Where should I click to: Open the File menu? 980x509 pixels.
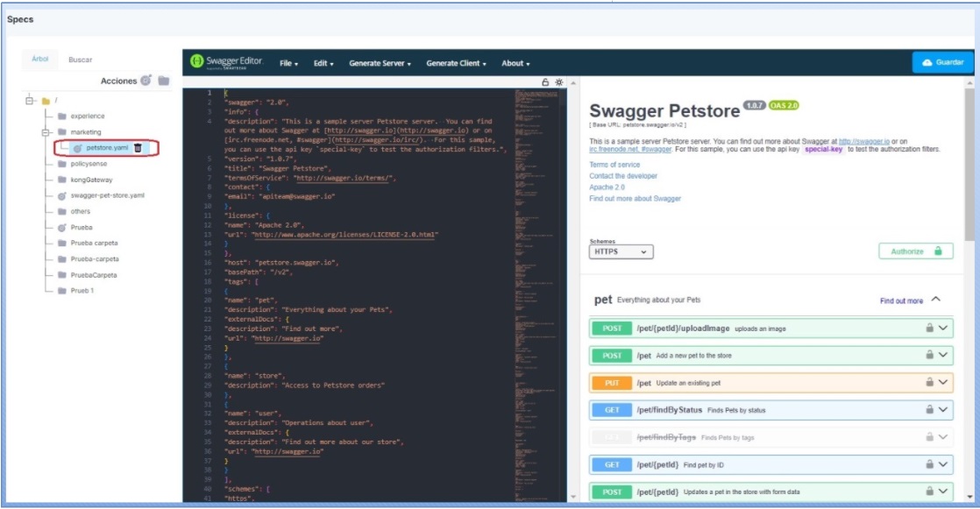click(x=288, y=63)
